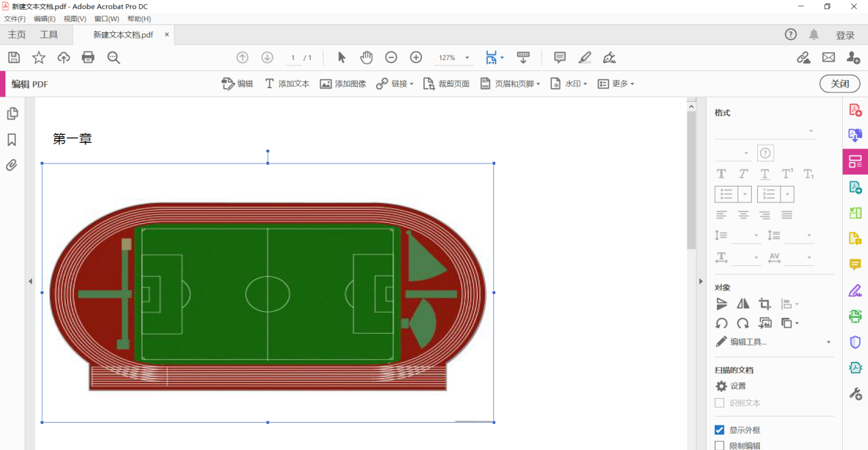This screenshot has width=868, height=450.
Task: Switch to the 工具 tab
Action: pos(49,35)
